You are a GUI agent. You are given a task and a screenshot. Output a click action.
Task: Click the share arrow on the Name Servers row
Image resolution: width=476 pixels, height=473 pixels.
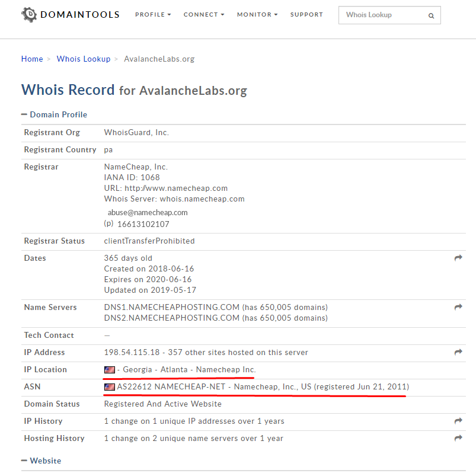(457, 307)
